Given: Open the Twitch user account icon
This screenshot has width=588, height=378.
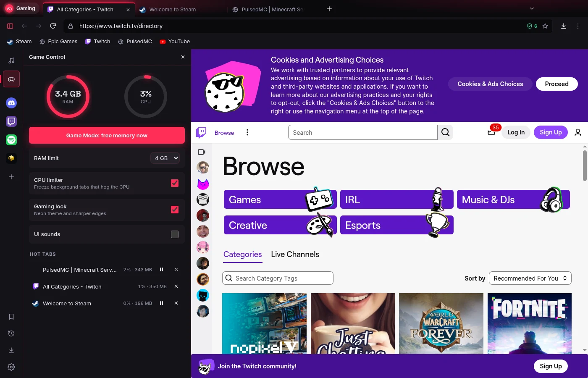Looking at the screenshot, I should (578, 132).
